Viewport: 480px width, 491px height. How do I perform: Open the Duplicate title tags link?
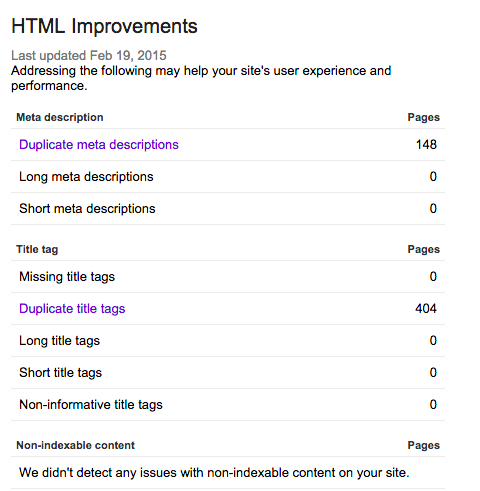pos(72,309)
